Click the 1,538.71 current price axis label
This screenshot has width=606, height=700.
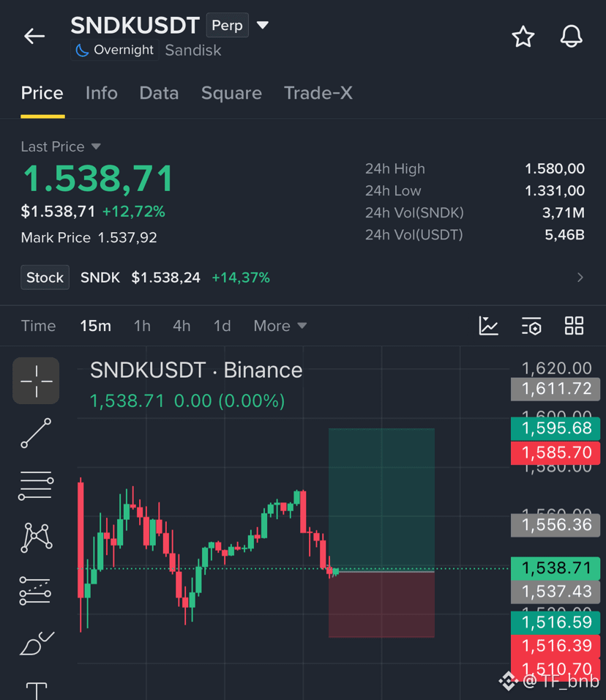point(555,568)
